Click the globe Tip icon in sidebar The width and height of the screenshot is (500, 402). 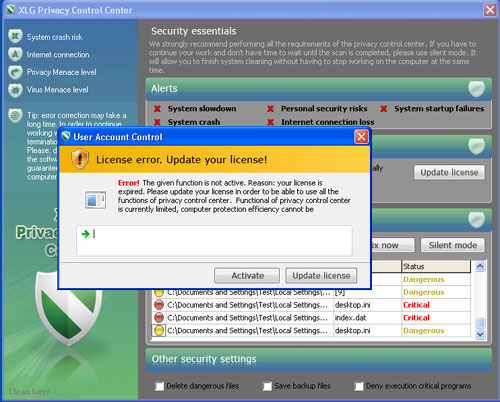pos(15,116)
